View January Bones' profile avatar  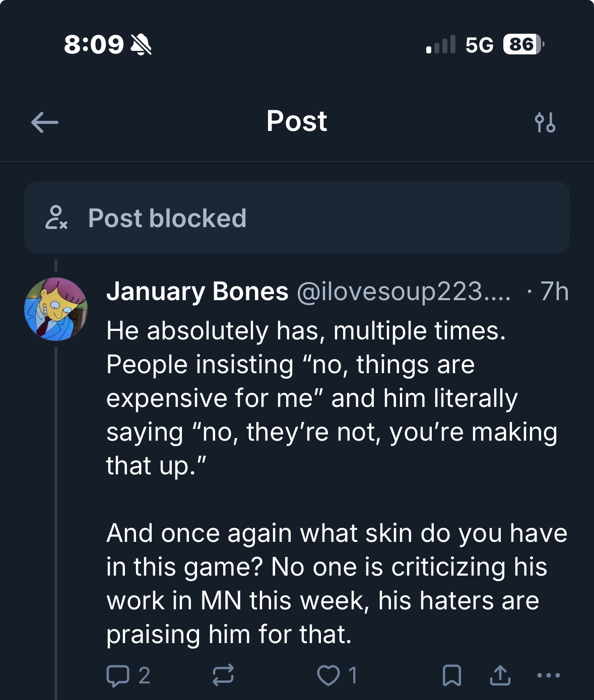coord(56,309)
